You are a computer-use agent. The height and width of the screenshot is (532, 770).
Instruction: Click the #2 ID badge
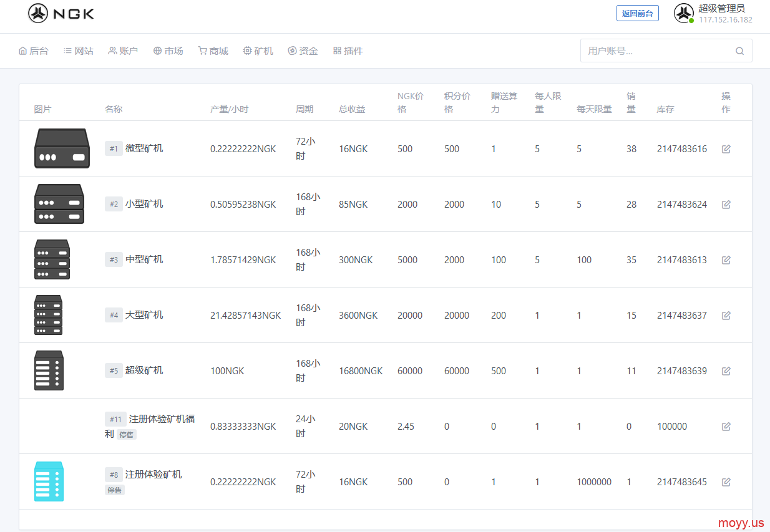(114, 204)
